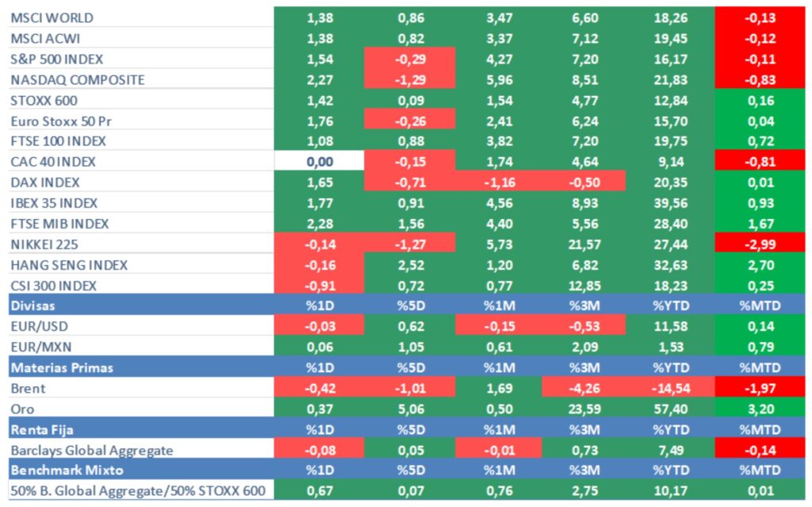Select the 50% B. Global Aggregate/50% STOXX 600 label
This screenshot has width=812, height=507.
(138, 491)
